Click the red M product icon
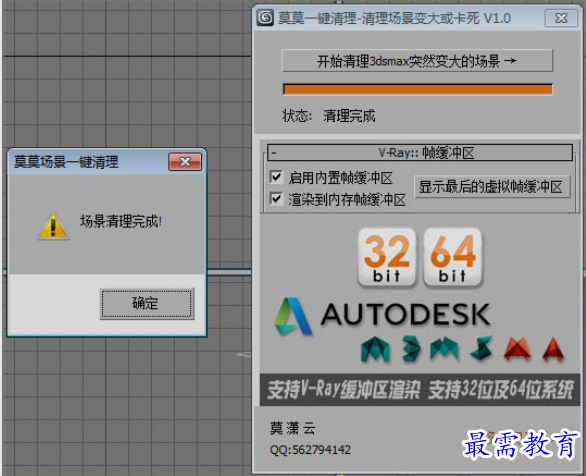The width and height of the screenshot is (586, 476). point(517,349)
